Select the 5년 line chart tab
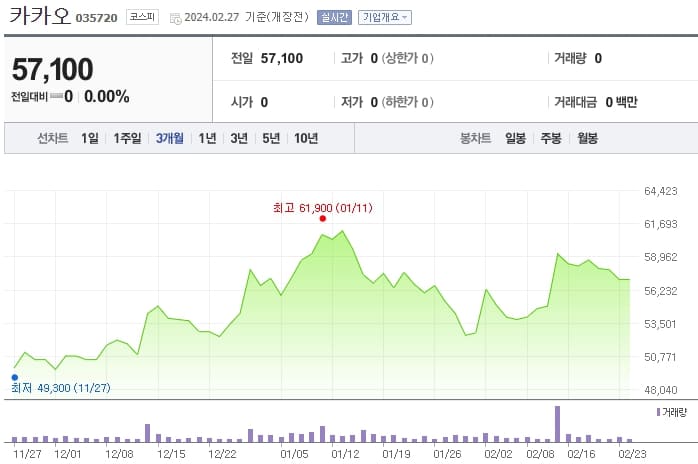 [x=271, y=138]
